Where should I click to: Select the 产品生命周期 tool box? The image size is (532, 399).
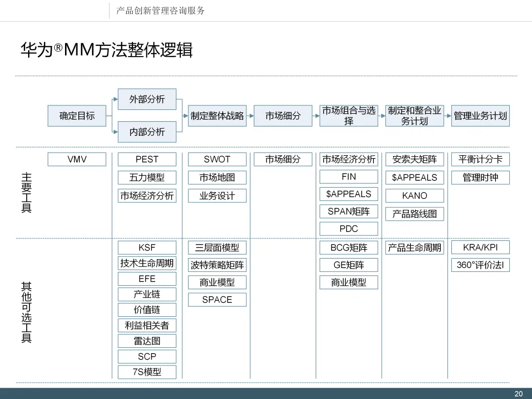tap(415, 248)
